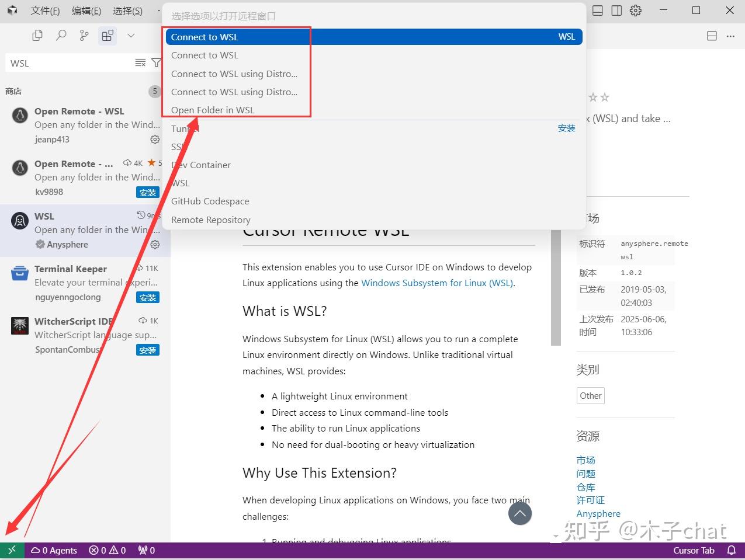The height and width of the screenshot is (560, 745).
Task: Click the remote window quick pick input
Action: 374,16
